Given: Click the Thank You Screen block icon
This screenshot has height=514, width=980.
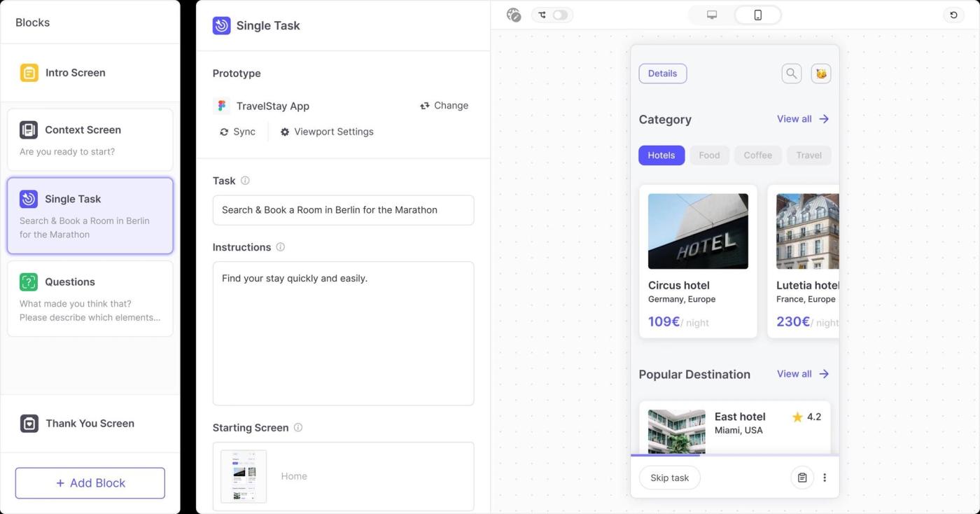Looking at the screenshot, I should tap(29, 424).
